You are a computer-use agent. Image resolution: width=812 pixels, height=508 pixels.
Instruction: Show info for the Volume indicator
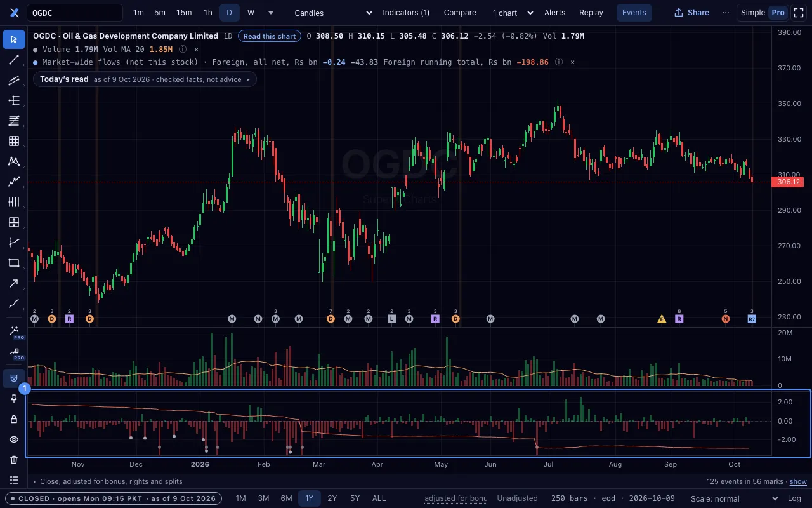coord(183,49)
